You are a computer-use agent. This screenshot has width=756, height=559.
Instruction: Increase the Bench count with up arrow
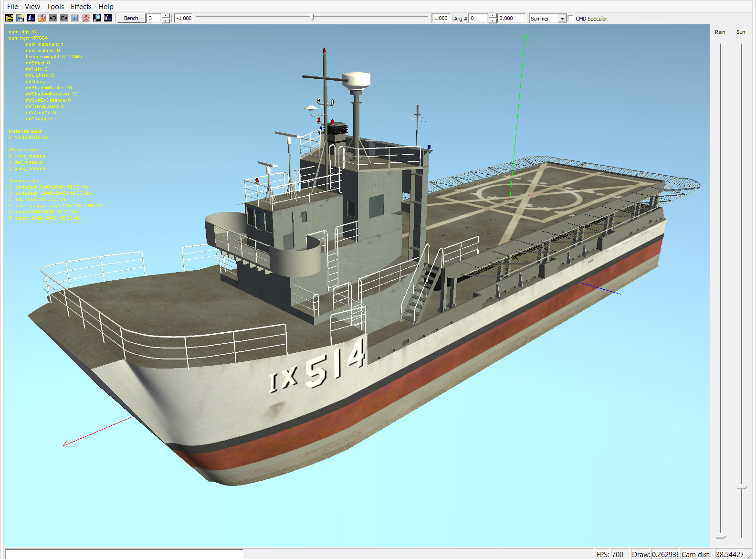[x=166, y=16]
